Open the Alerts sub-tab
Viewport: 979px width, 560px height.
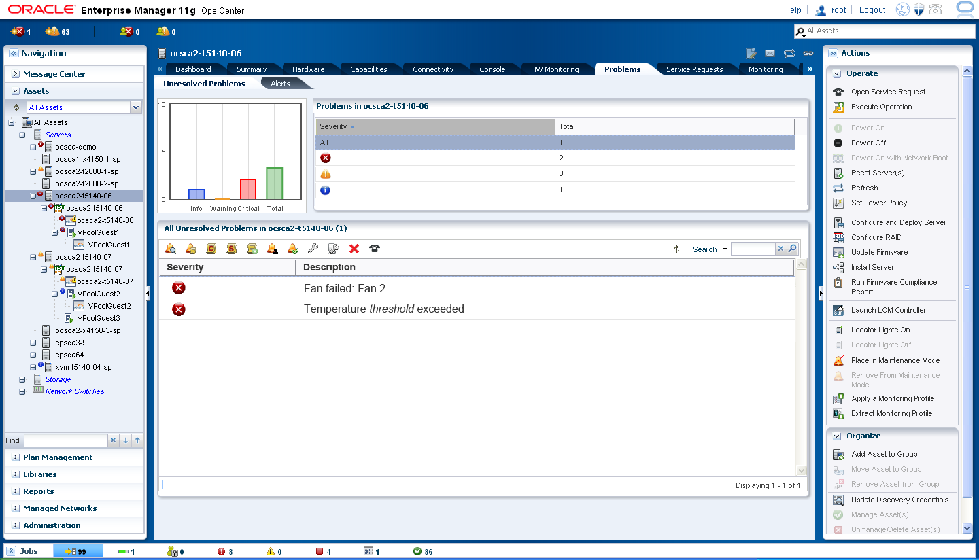click(x=280, y=84)
